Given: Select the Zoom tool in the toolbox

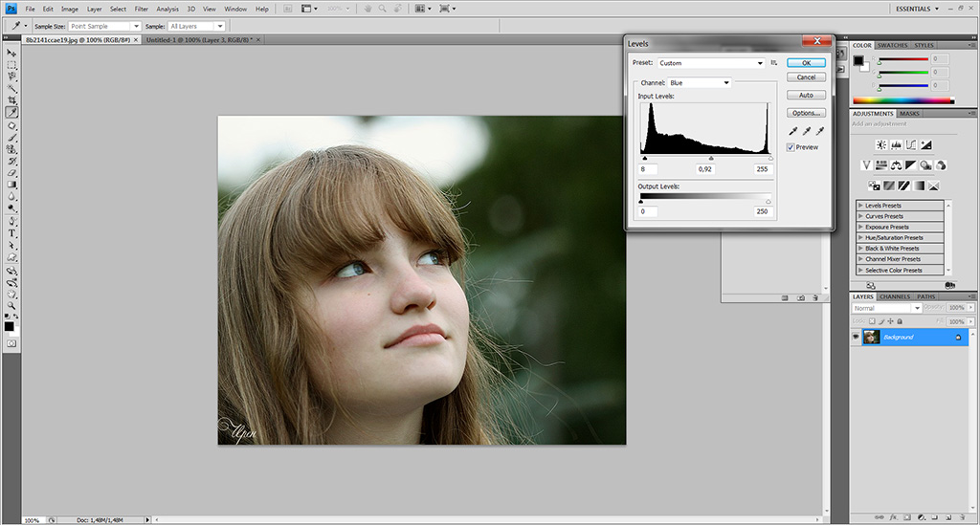Looking at the screenshot, I should [x=11, y=305].
